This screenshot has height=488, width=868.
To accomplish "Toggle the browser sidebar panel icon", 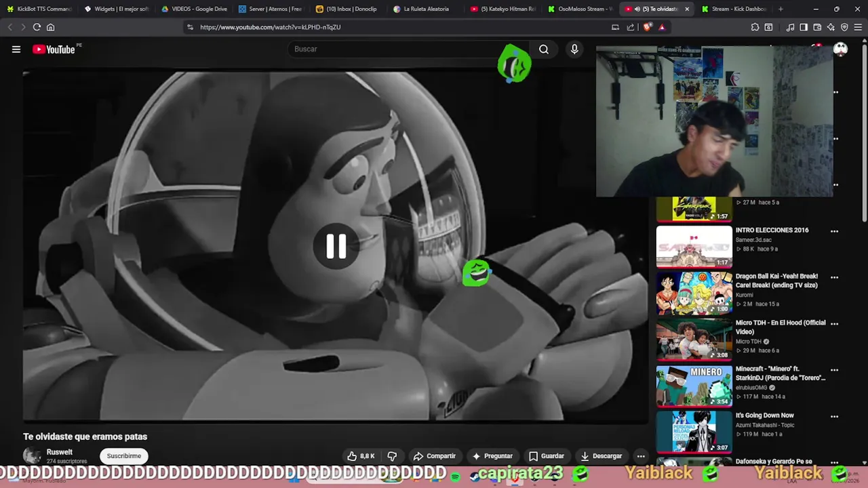I will 804,27.
